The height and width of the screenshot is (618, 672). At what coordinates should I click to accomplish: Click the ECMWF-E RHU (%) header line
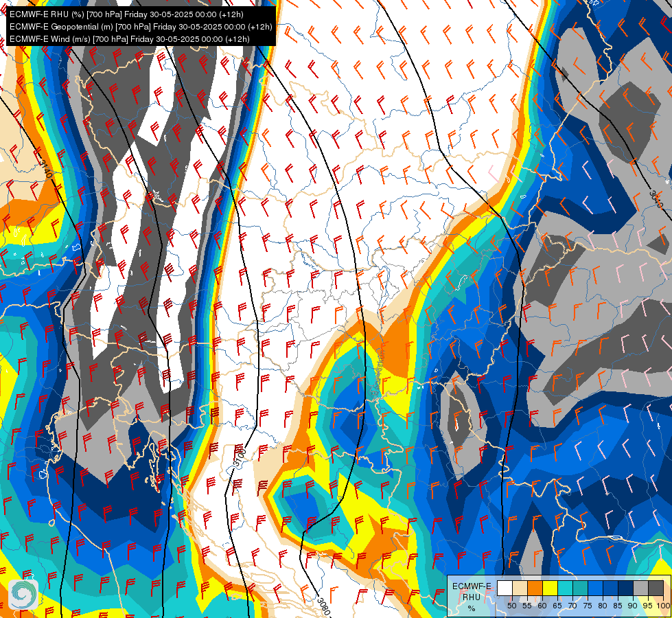tap(126, 14)
